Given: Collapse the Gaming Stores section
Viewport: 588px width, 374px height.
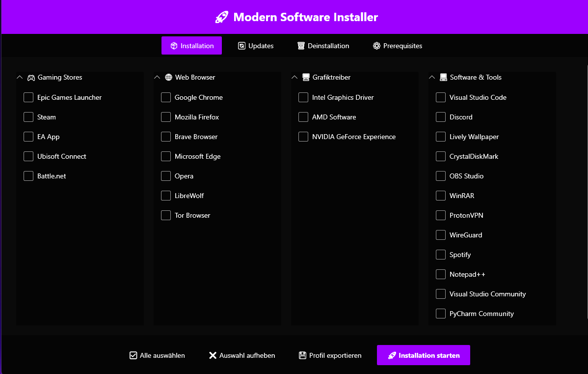Looking at the screenshot, I should click(x=20, y=77).
